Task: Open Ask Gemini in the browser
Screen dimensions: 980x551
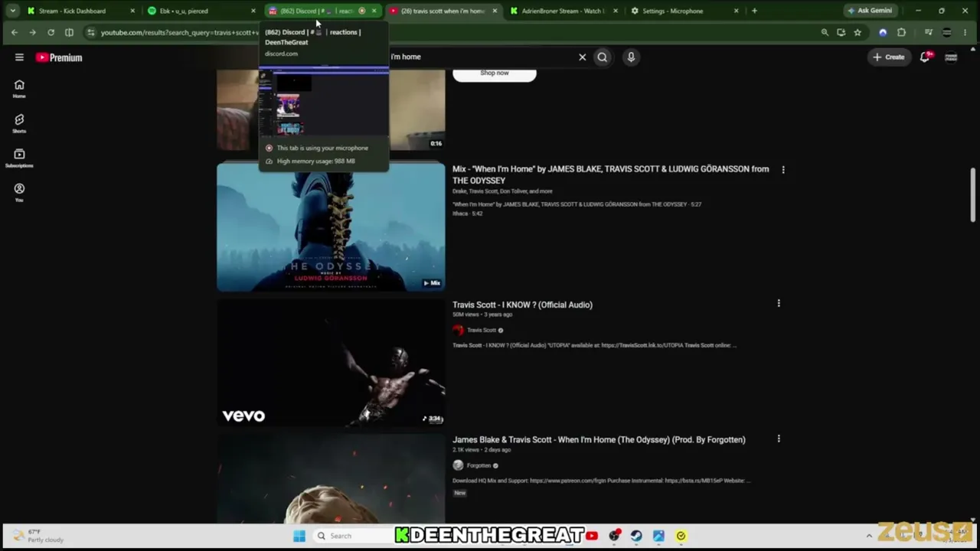Action: 870,11
